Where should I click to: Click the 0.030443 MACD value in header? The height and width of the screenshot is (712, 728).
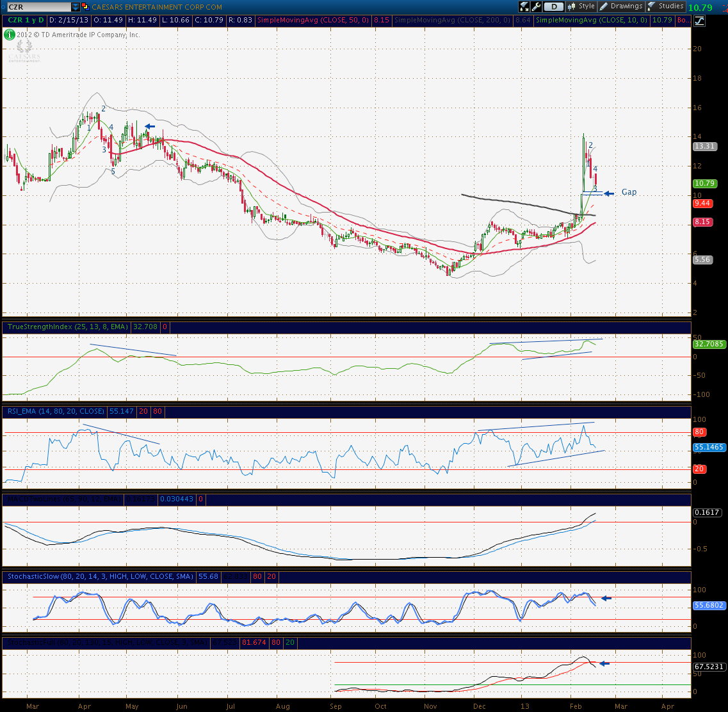point(177,499)
